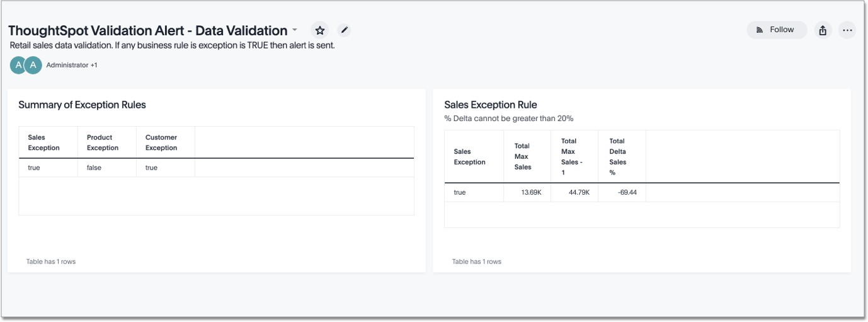The image size is (868, 322).
Task: Sort by Total Max Sales column
Action: pyautogui.click(x=522, y=156)
